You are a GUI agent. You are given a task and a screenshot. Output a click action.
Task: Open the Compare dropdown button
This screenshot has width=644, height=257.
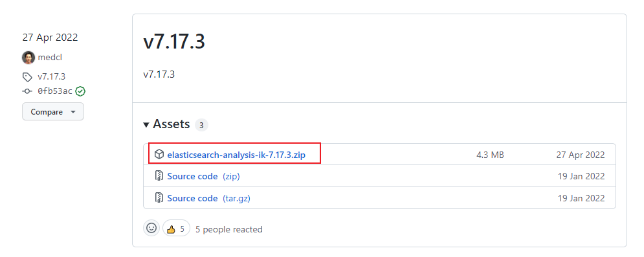tap(53, 111)
